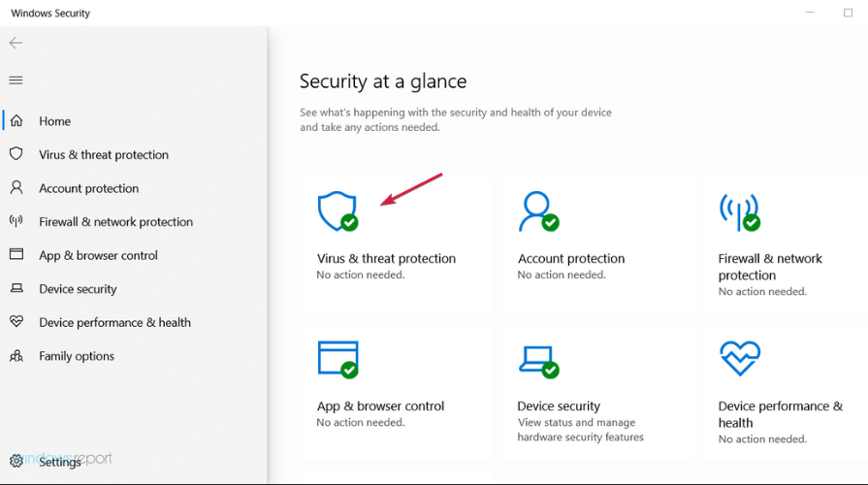Image resolution: width=868 pixels, height=485 pixels.
Task: Select Account protection in sidebar
Action: [88, 188]
